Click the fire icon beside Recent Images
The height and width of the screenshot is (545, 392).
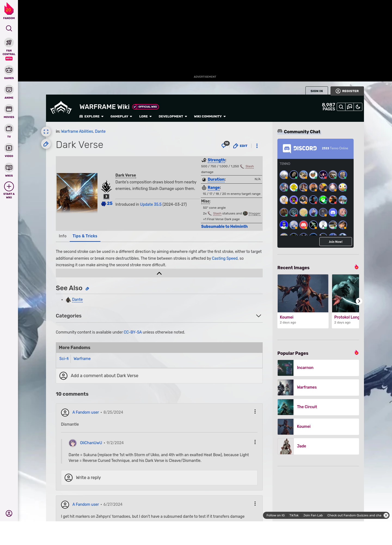coord(356,267)
